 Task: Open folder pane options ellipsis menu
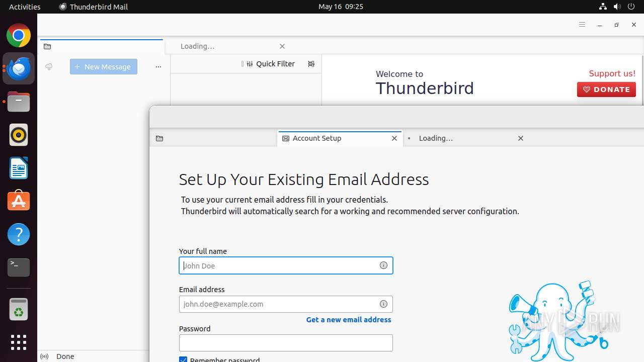click(158, 66)
